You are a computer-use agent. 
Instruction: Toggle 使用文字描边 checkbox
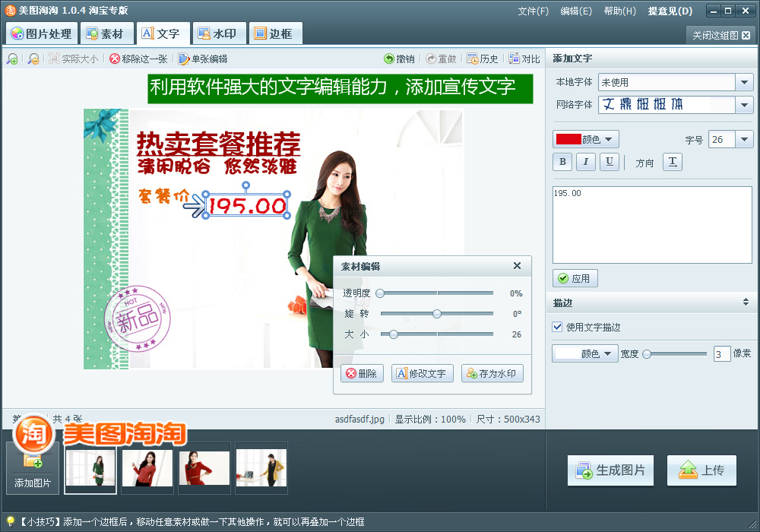[557, 327]
